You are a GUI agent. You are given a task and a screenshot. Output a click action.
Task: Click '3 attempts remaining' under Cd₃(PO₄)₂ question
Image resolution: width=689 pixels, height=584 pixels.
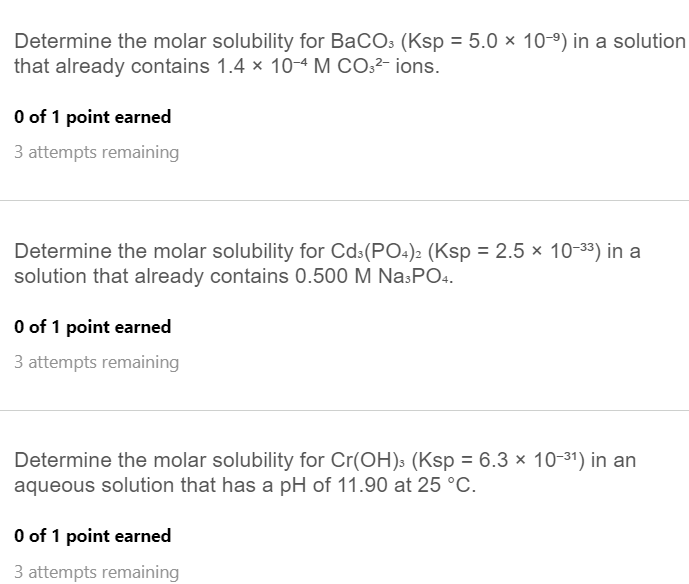(x=96, y=363)
